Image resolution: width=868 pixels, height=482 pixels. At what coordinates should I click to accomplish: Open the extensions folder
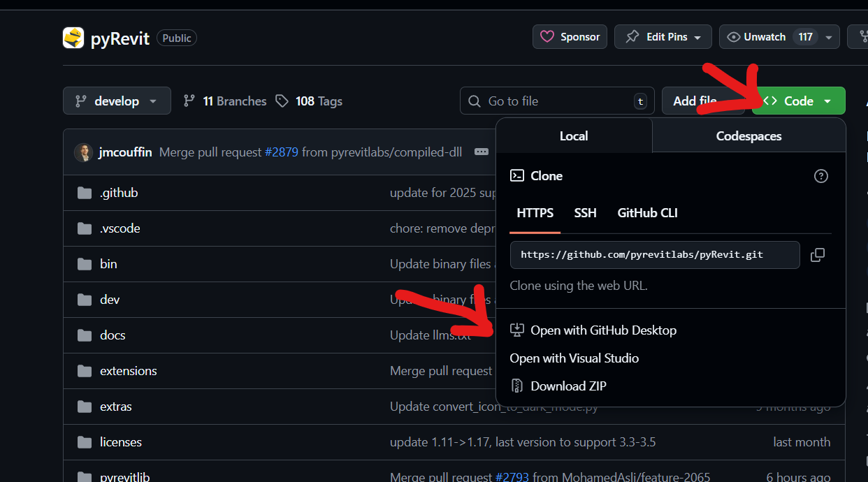128,371
